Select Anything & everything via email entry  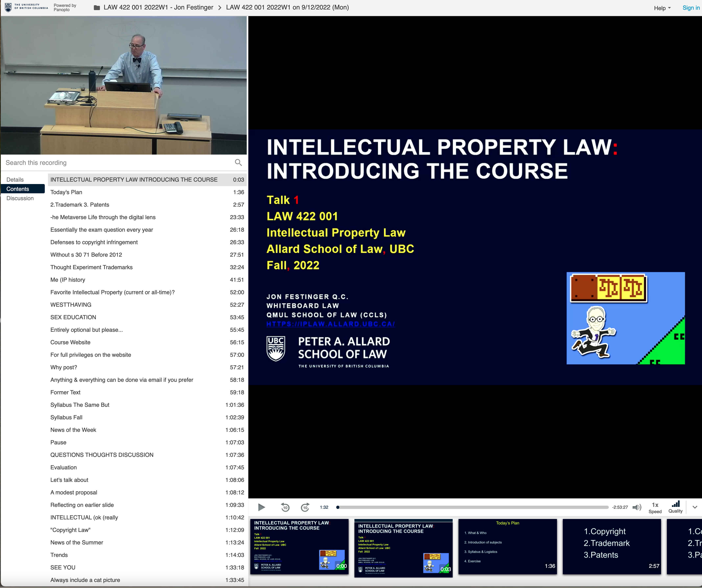(x=147, y=380)
